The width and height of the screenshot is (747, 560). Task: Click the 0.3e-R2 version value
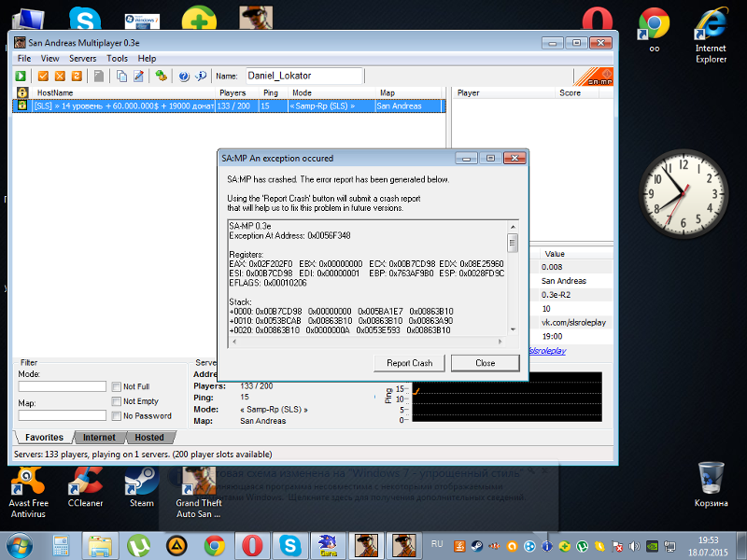[x=556, y=295]
